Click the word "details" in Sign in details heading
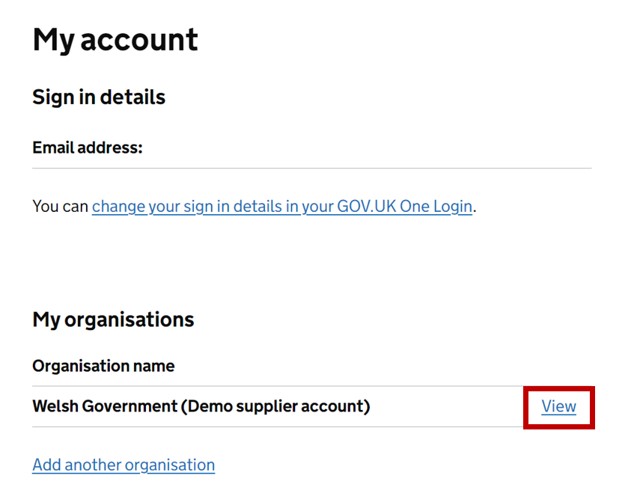 [x=135, y=97]
